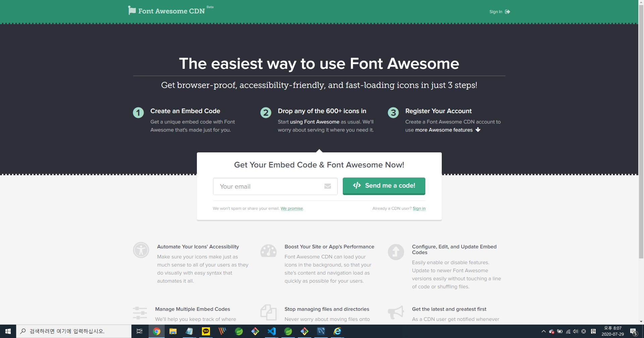Click the network Wi-Fi tray icon
The image size is (644, 338).
[568, 331]
